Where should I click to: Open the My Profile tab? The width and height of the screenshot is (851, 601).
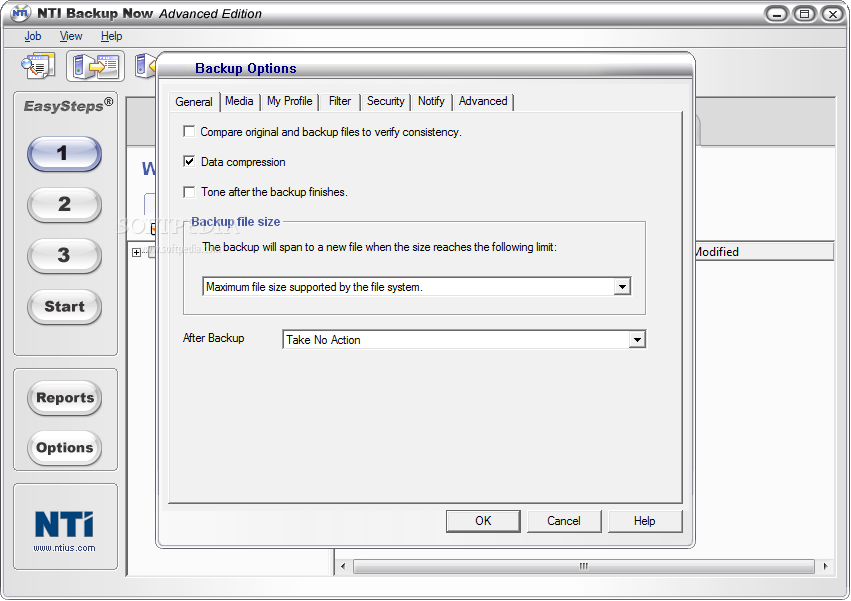pyautogui.click(x=289, y=101)
